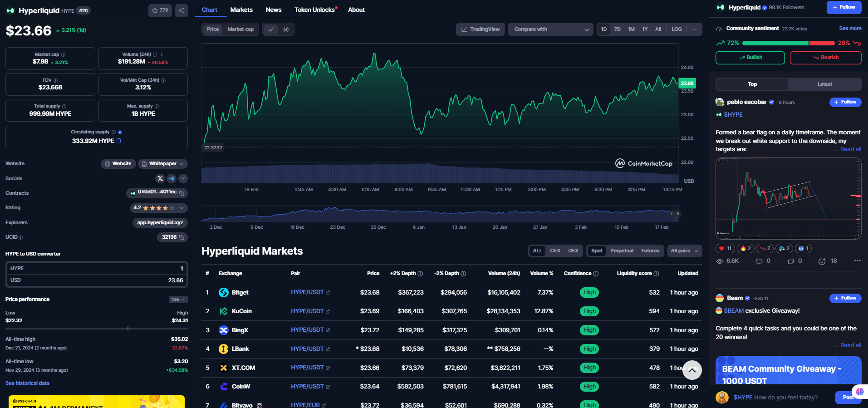This screenshot has height=408, width=868.
Task: Open the About tab
Action: 356,10
